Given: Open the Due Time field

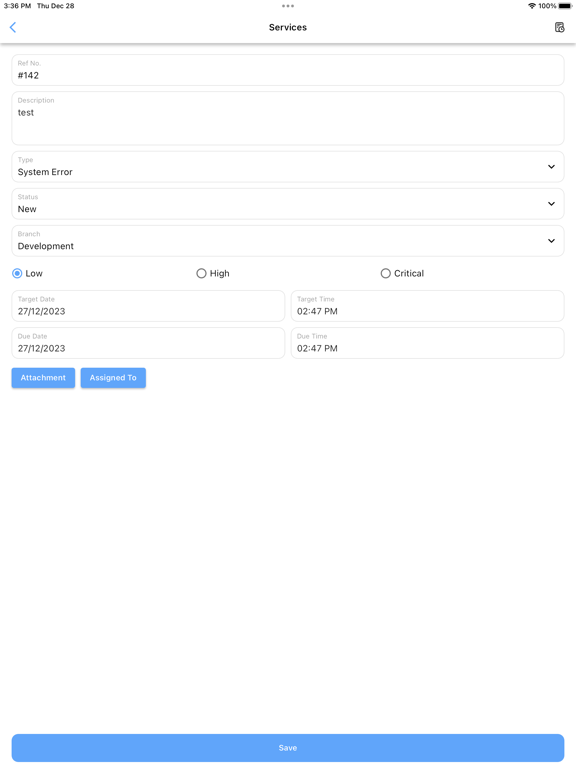Looking at the screenshot, I should point(428,343).
